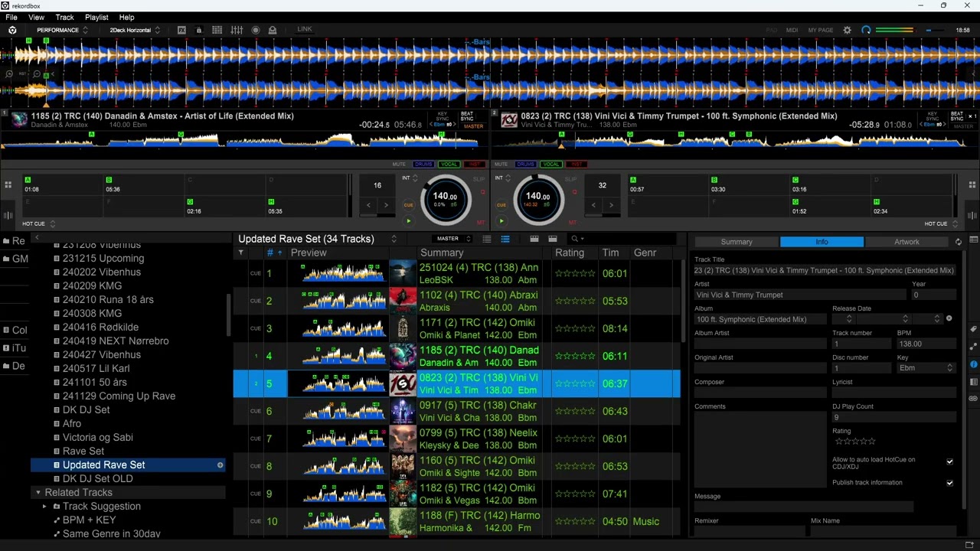Click MY PAGE in the top bar
Screen dimensions: 980x551
(820, 31)
